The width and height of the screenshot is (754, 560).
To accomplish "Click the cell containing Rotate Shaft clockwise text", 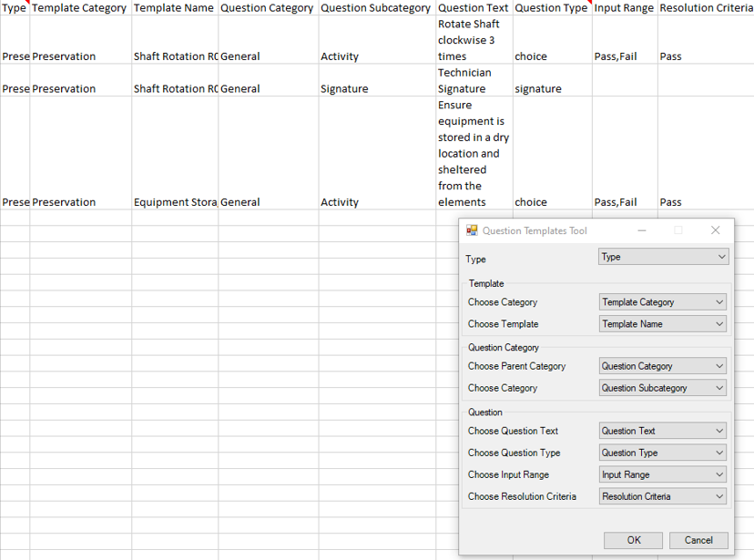I will tap(474, 40).
